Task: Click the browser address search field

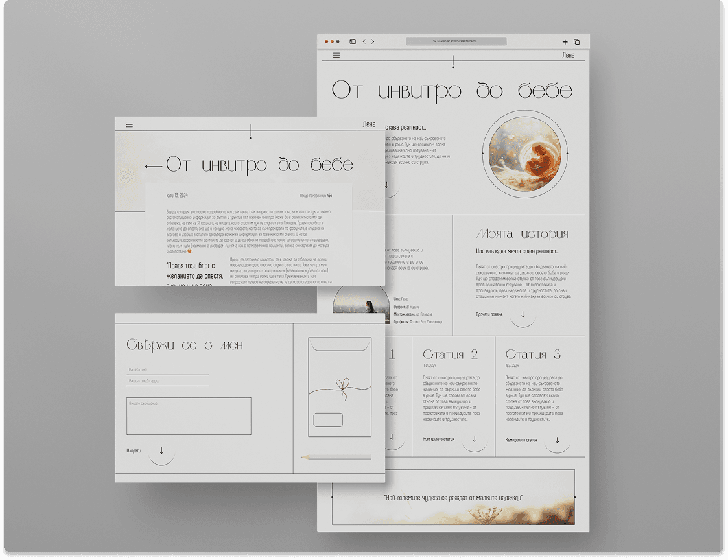Action: point(456,41)
